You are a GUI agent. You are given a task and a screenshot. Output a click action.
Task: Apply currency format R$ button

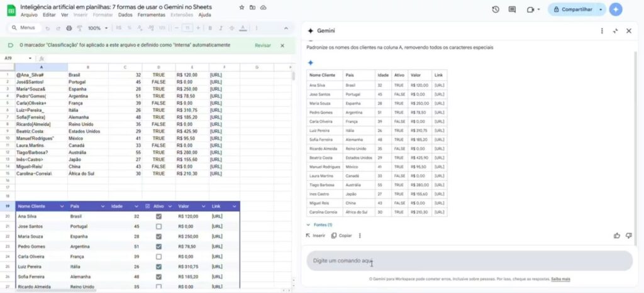coord(119,28)
